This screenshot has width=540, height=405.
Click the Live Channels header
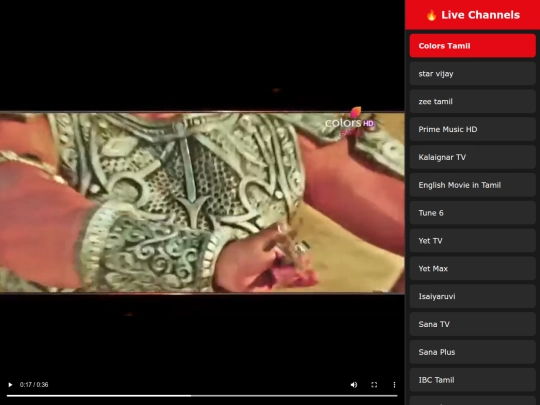(472, 15)
